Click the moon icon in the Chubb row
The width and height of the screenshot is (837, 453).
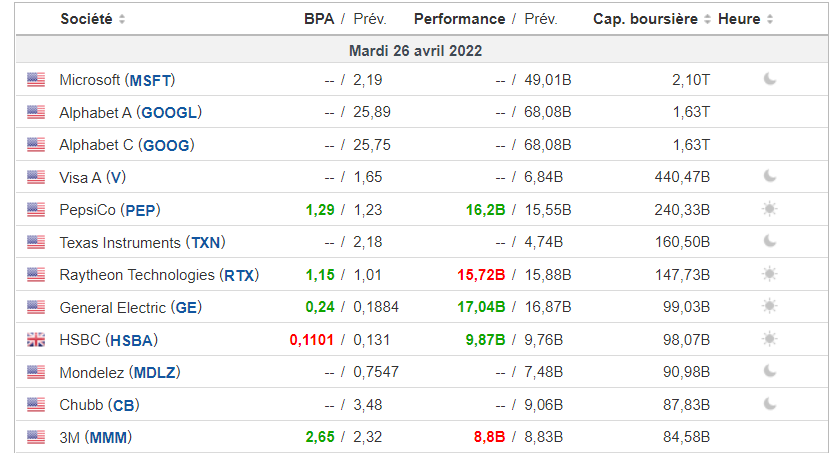click(x=770, y=404)
